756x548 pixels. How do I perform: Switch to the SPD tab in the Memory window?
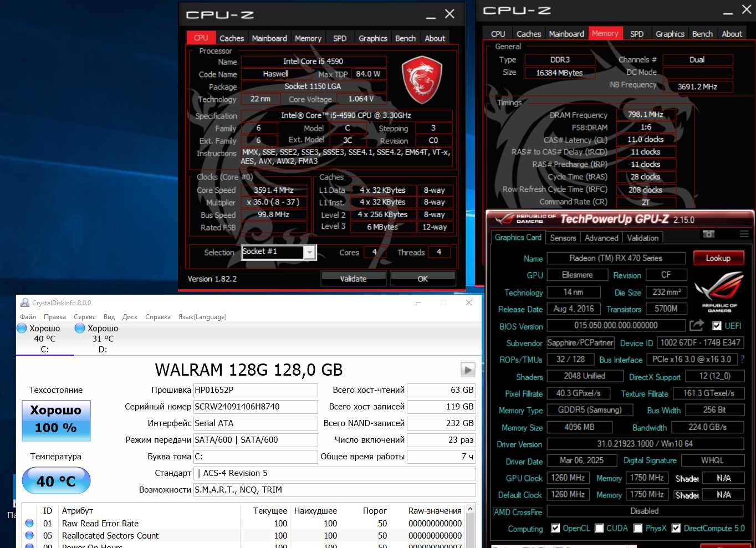click(637, 34)
